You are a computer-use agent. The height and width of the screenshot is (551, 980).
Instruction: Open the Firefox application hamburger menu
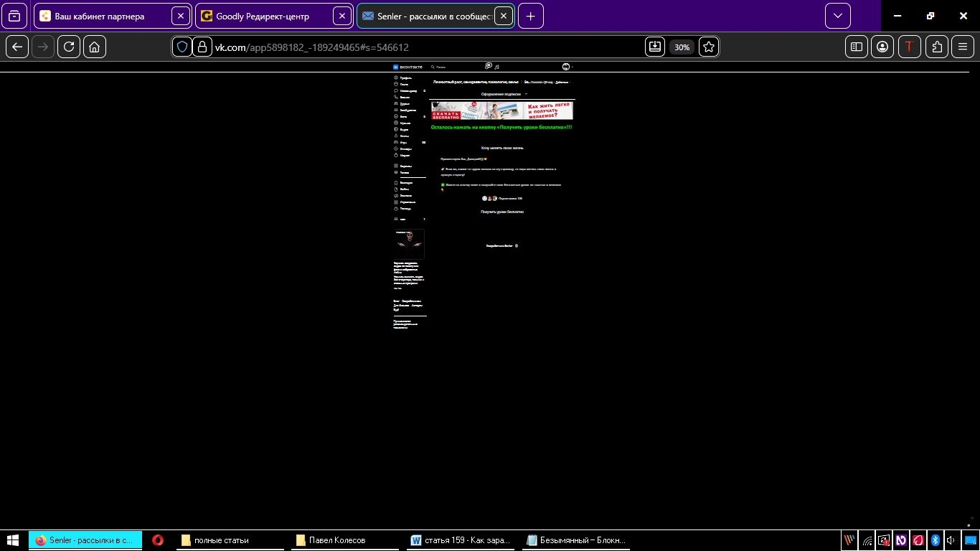pyautogui.click(x=963, y=47)
